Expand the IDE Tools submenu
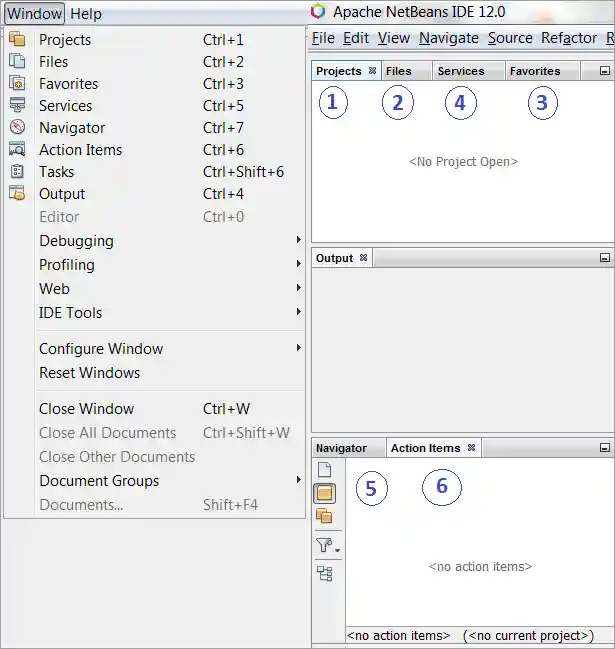 point(298,312)
